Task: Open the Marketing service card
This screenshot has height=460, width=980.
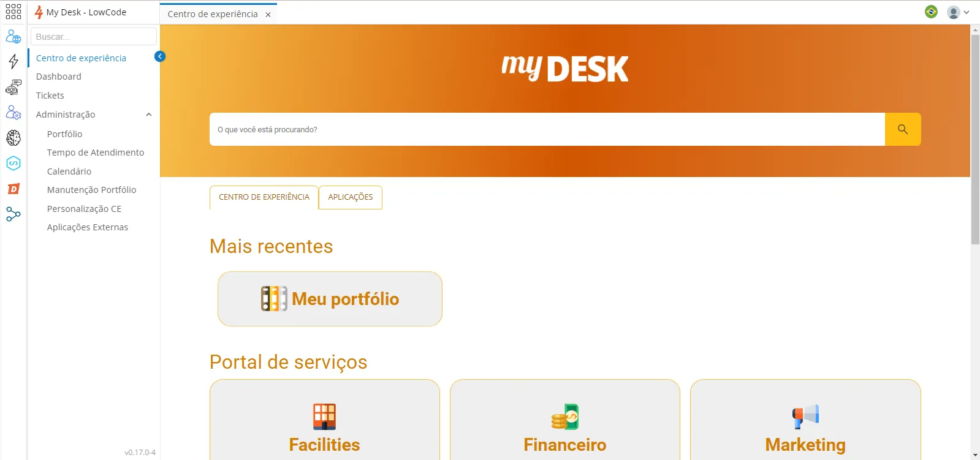Action: 805,420
